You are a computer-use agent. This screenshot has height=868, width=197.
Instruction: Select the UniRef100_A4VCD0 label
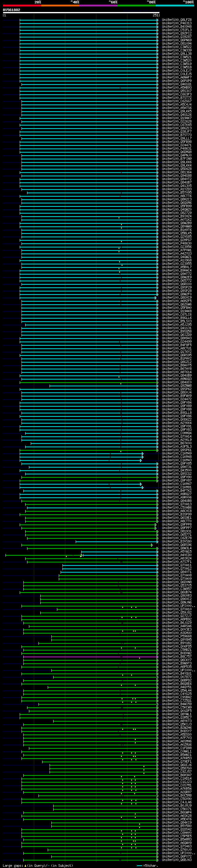click(x=177, y=555)
